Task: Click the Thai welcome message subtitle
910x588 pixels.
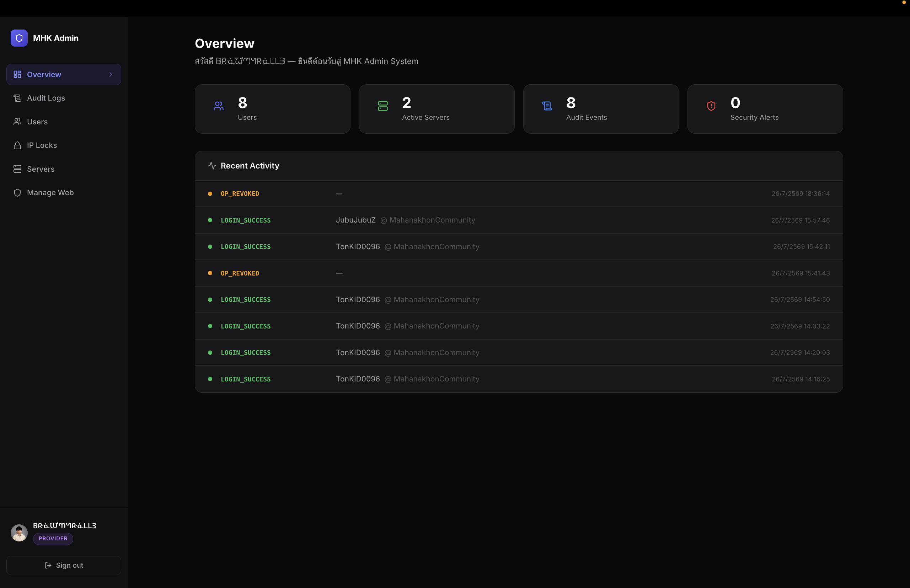Action: 306,61
